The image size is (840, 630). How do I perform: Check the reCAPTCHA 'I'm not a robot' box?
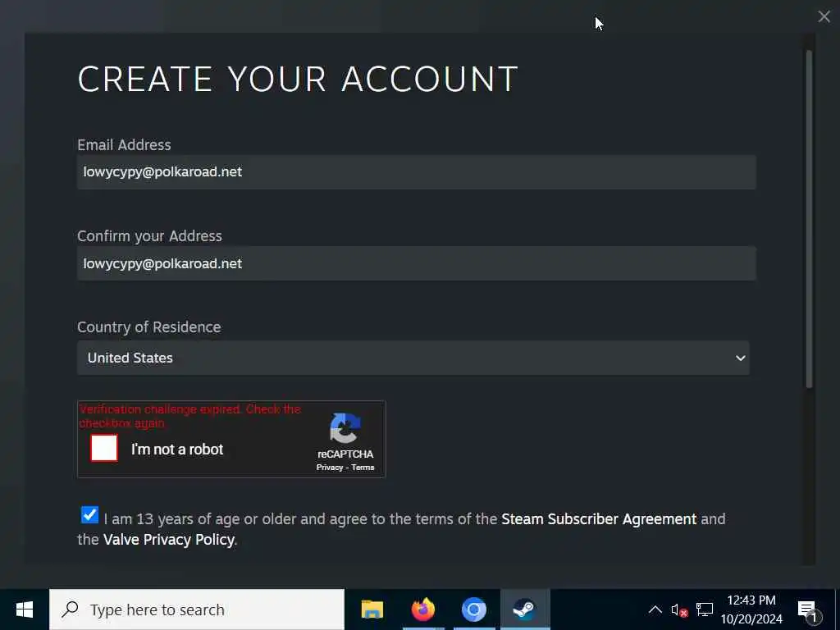pyautogui.click(x=104, y=448)
